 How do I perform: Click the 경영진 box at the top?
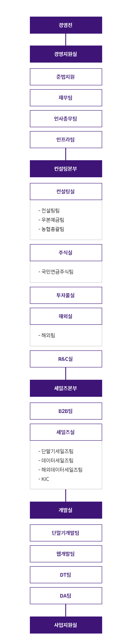tap(66, 25)
